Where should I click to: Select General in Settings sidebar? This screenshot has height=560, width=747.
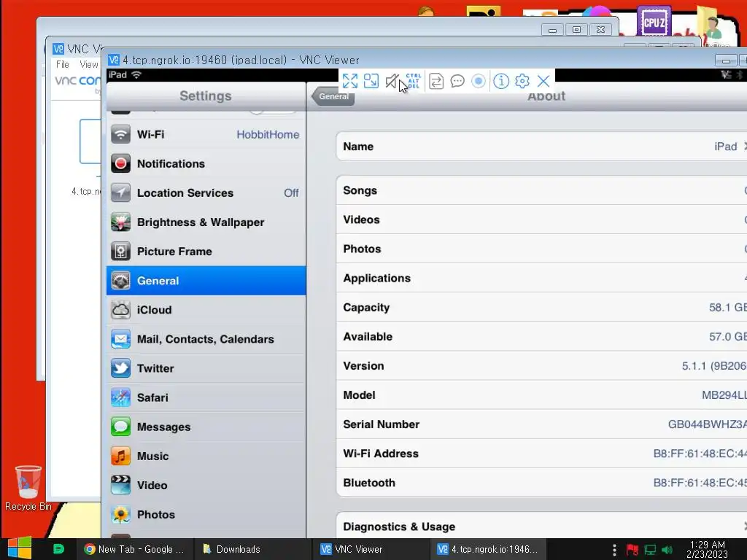tap(206, 281)
